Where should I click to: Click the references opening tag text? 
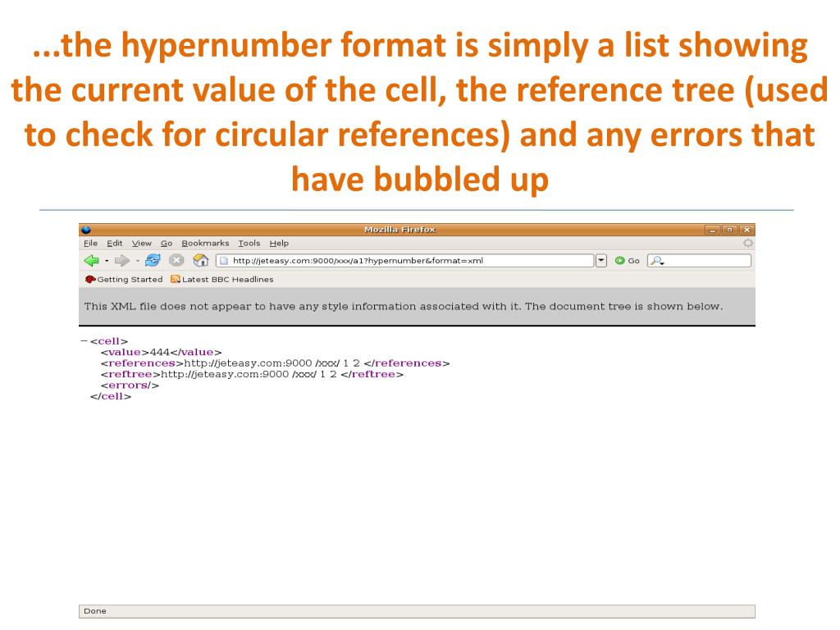[142, 363]
